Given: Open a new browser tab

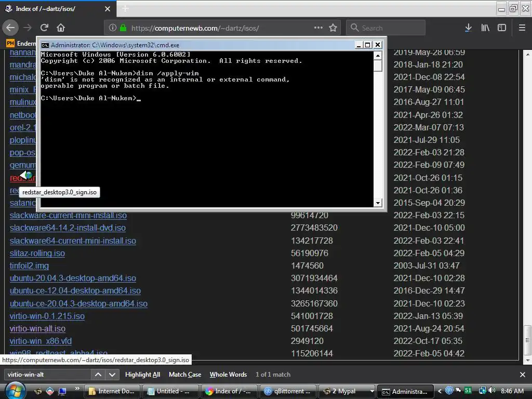Looking at the screenshot, I should (x=125, y=8).
